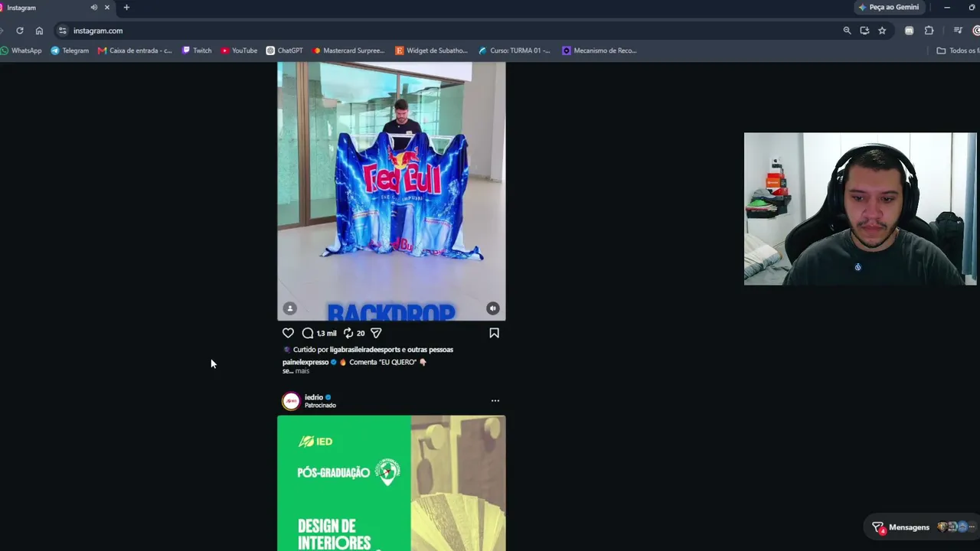Viewport: 980px width, 551px height.
Task: Go to the browser home page
Action: coord(39,31)
